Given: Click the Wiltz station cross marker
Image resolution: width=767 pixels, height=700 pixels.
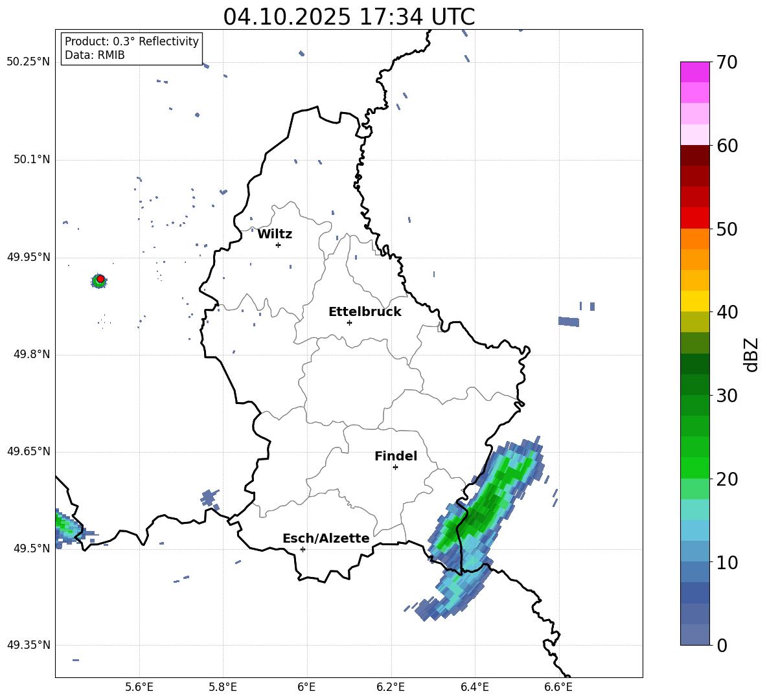Looking at the screenshot, I should pyautogui.click(x=279, y=245).
